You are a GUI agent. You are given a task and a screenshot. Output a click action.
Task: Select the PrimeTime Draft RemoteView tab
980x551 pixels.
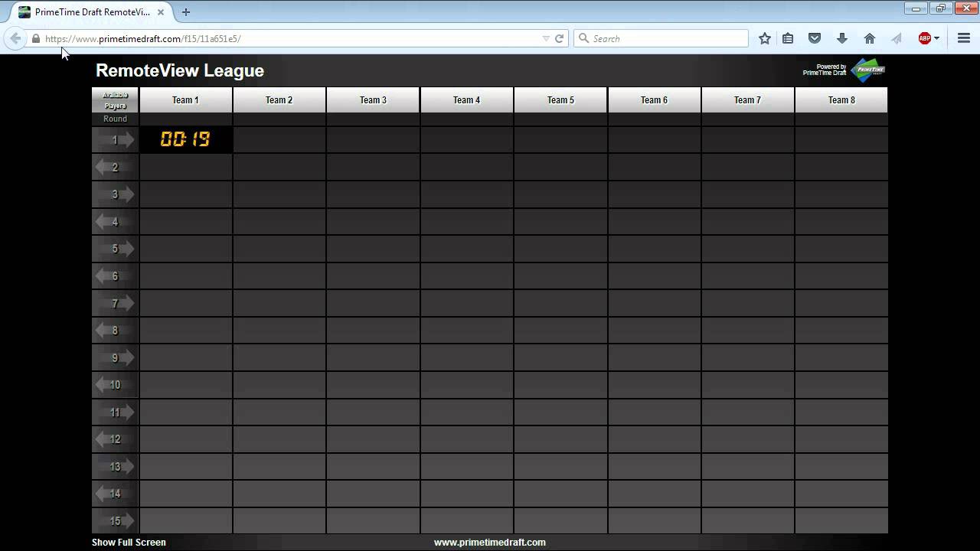pos(92,12)
